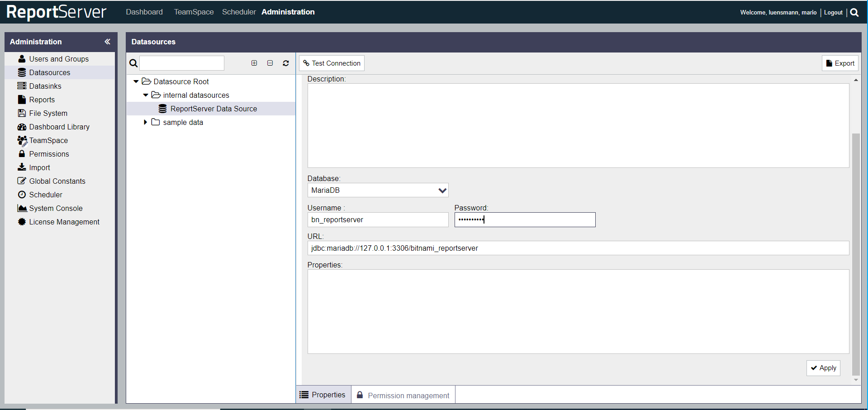Click the Dashboard Library gauge icon
The image size is (868, 410).
(x=22, y=127)
